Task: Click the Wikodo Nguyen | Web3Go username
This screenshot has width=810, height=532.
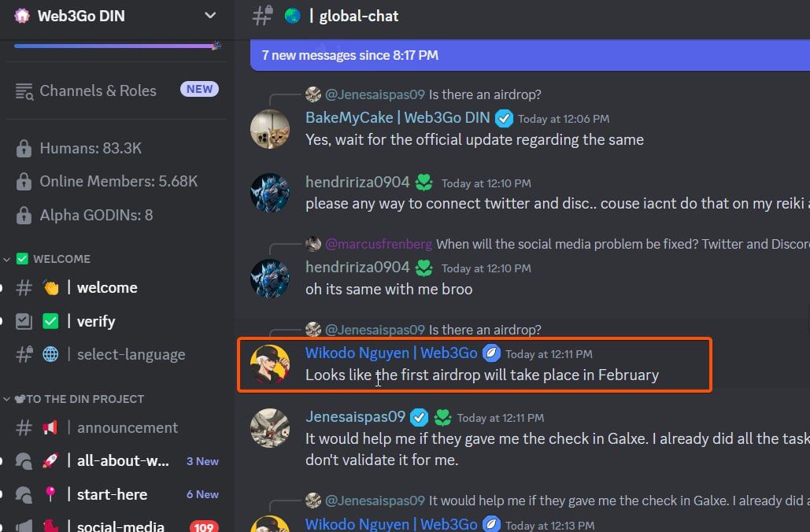Action: [391, 353]
